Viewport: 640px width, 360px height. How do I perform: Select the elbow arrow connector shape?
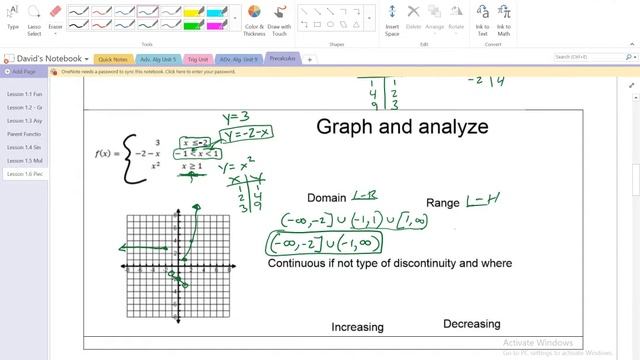point(356,11)
